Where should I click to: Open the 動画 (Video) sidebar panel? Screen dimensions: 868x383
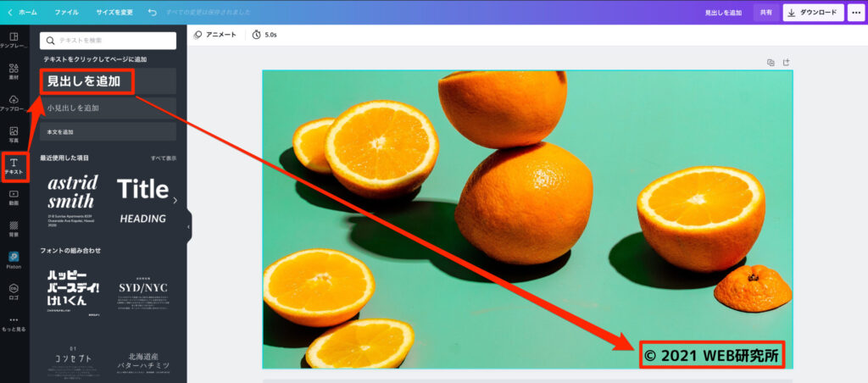[14, 197]
